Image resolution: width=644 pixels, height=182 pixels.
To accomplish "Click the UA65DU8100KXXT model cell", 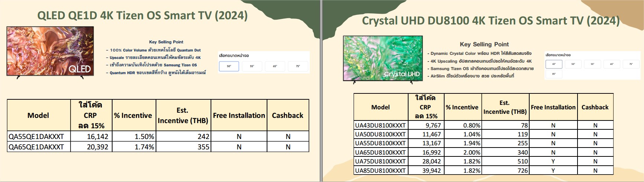I will point(381,152).
